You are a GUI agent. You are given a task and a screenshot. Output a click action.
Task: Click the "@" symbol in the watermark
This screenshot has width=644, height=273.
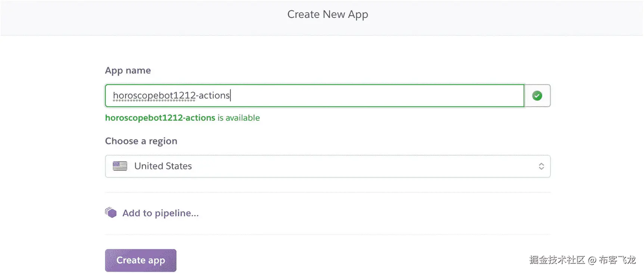click(592, 260)
